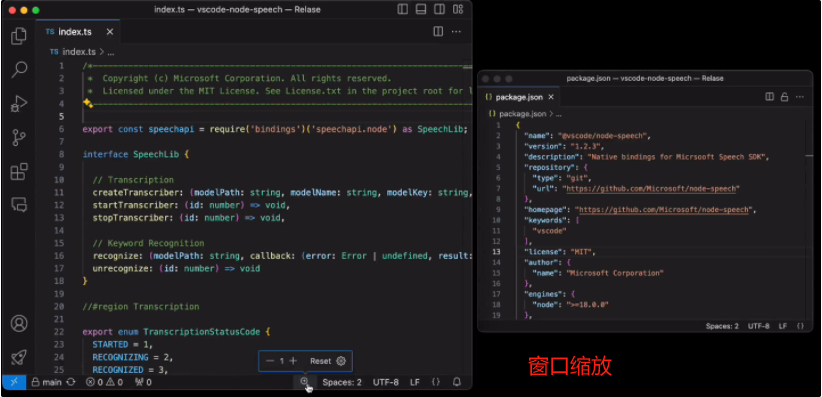822x397 pixels.
Task: Increase window zoom with plus button
Action: pyautogui.click(x=293, y=361)
